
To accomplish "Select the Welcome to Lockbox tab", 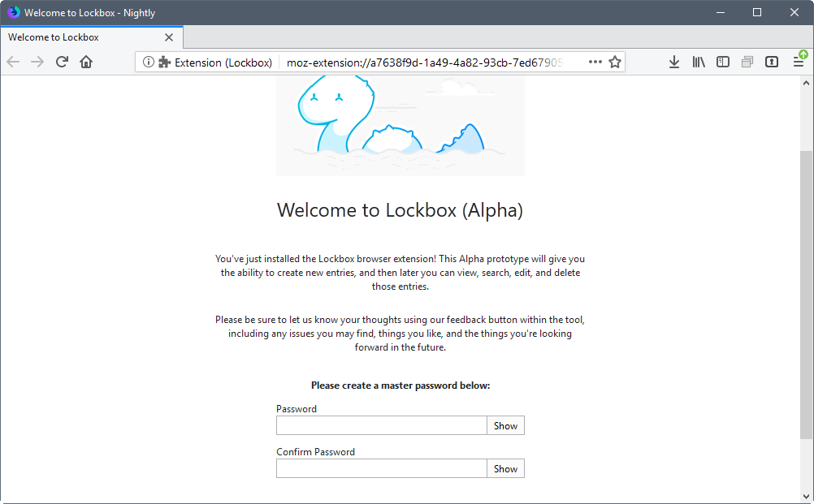I will coord(91,37).
